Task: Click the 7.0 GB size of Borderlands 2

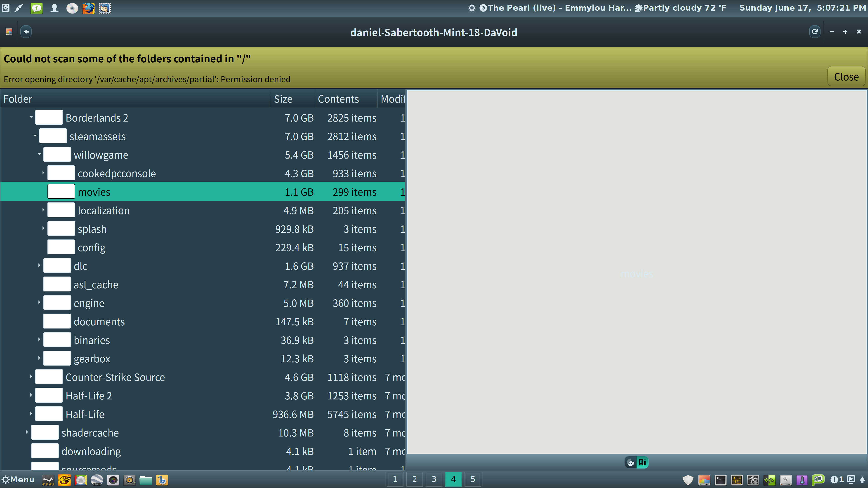Action: coord(299,118)
